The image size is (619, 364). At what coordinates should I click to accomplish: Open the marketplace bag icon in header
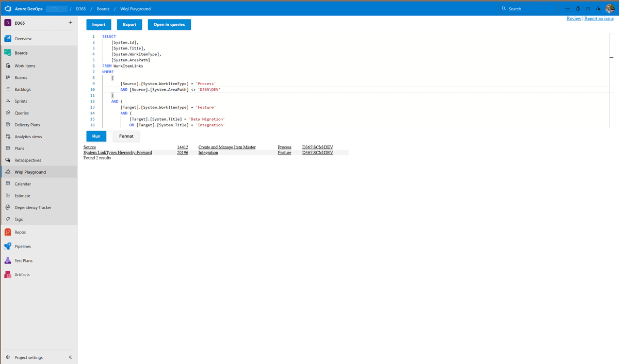click(578, 9)
